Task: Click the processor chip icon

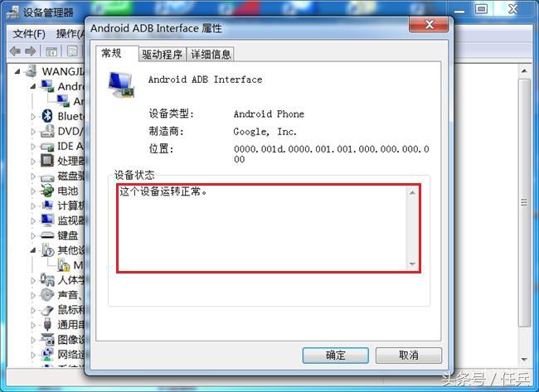Action: pyautogui.click(x=47, y=160)
